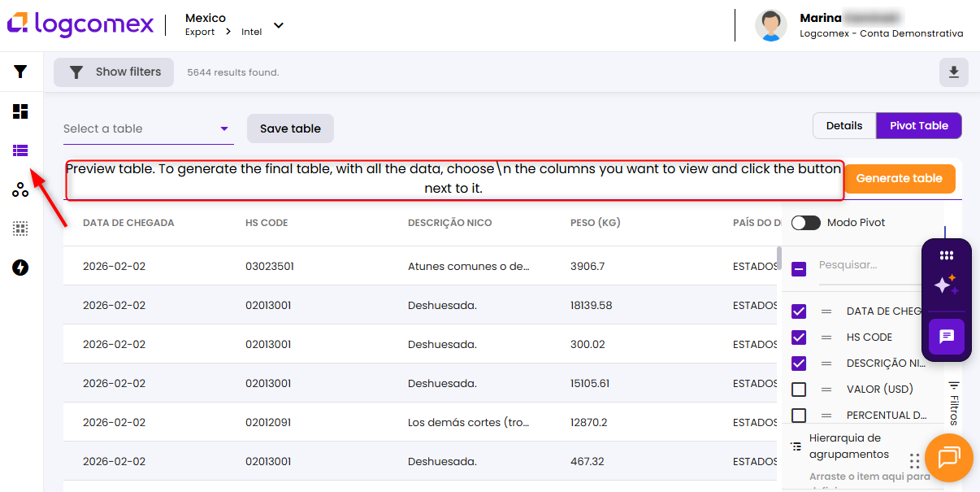Click the download icon button

pos(953,72)
